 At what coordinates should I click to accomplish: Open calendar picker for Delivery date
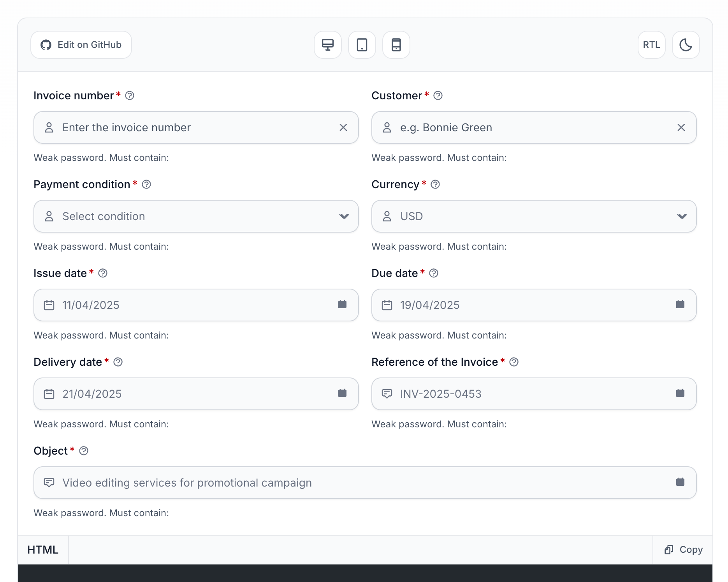click(342, 393)
